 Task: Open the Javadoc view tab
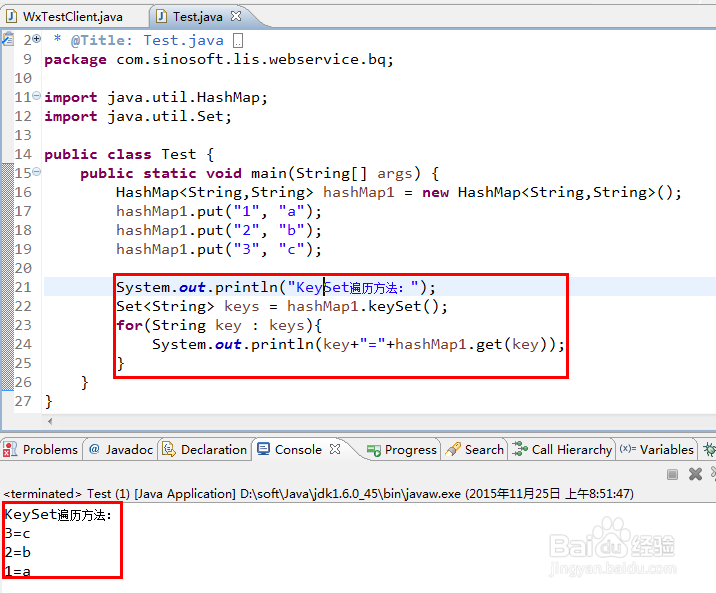pos(121,450)
